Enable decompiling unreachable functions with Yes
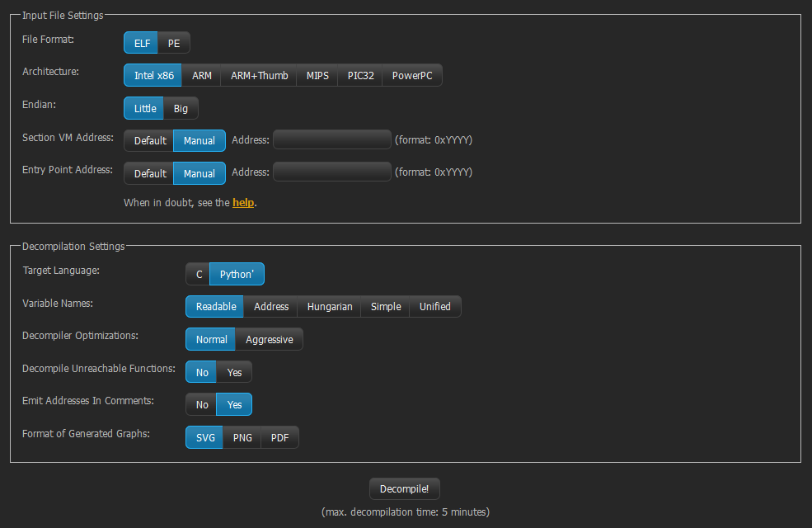812x528 pixels. click(x=235, y=373)
